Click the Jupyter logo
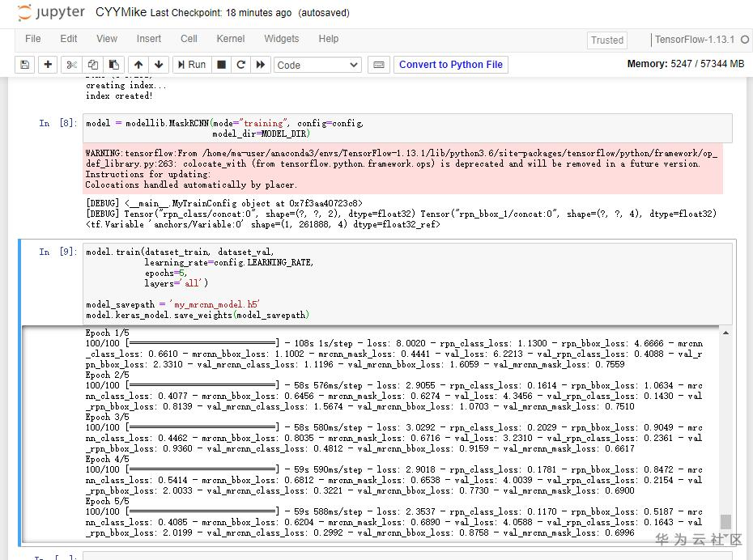 (x=51, y=12)
